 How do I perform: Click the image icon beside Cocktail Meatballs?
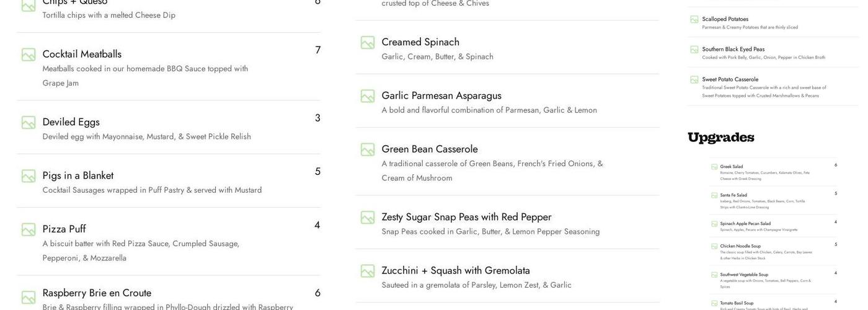click(29, 55)
